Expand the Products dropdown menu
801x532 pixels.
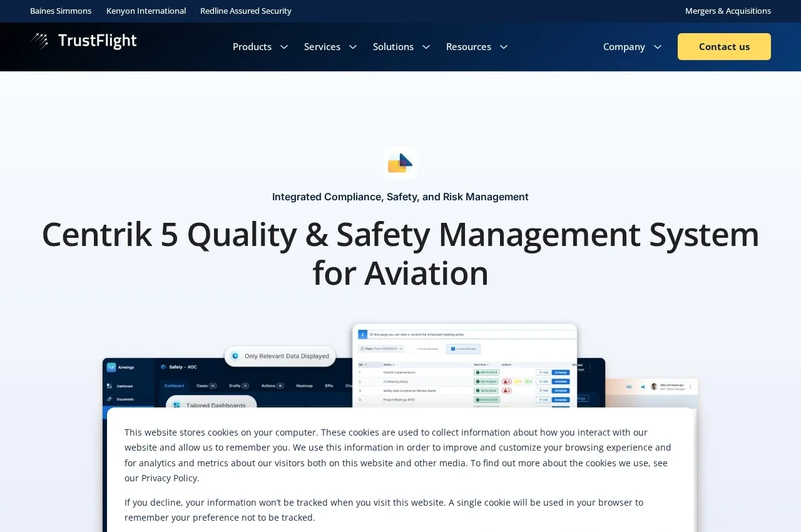[x=260, y=47]
